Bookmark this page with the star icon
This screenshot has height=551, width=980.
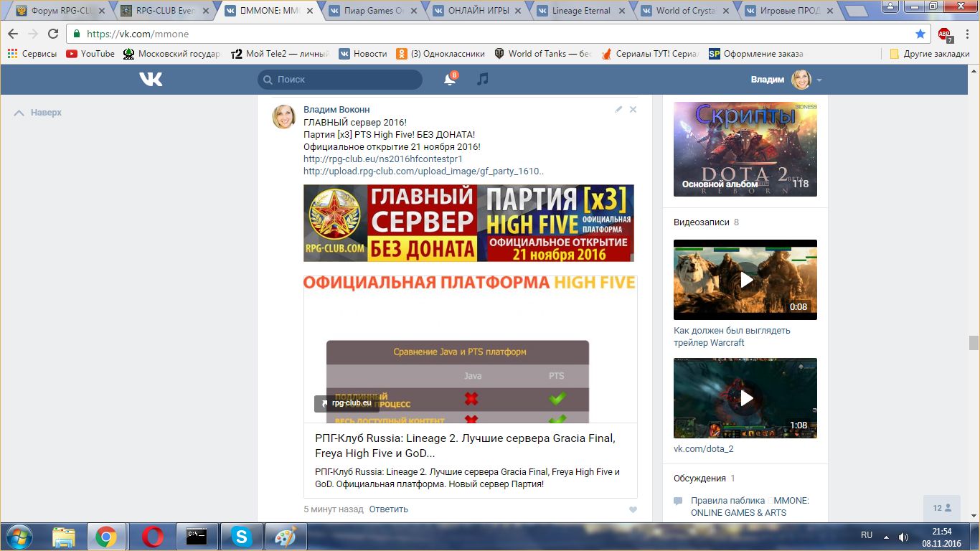(920, 34)
